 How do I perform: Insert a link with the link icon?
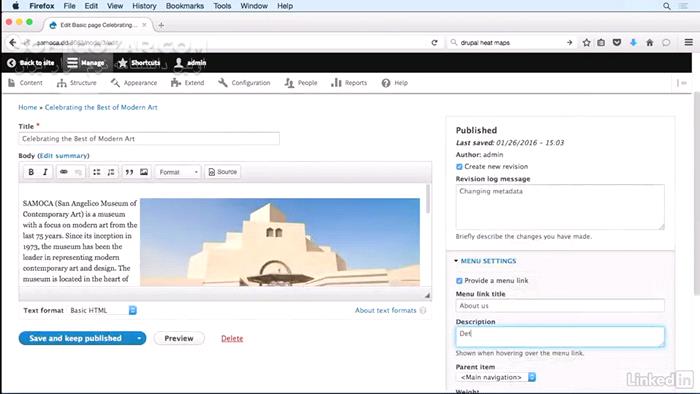[64, 172]
